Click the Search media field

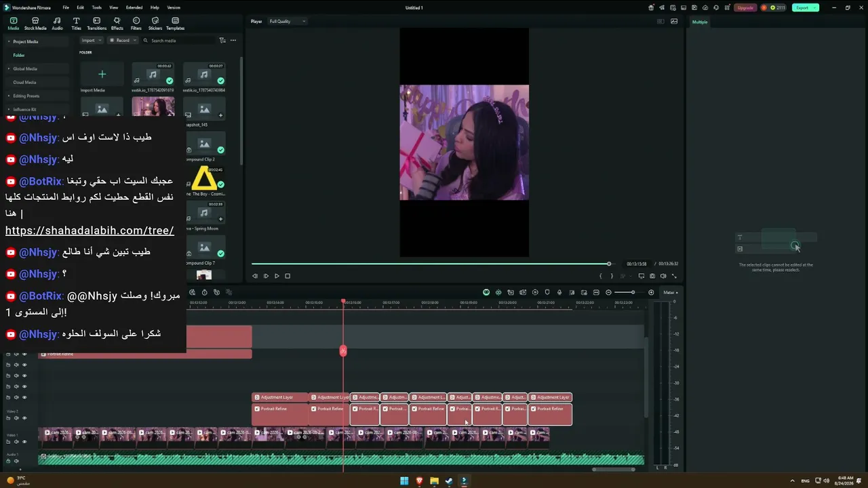[x=180, y=41]
